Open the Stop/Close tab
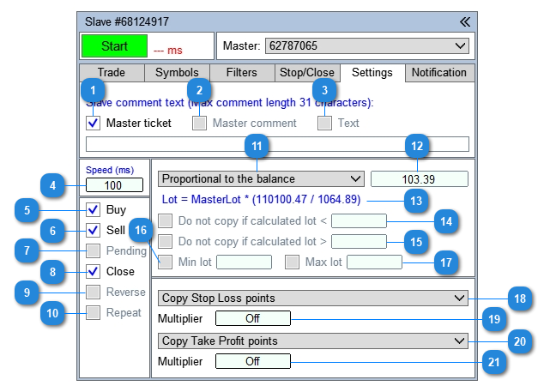 [307, 73]
